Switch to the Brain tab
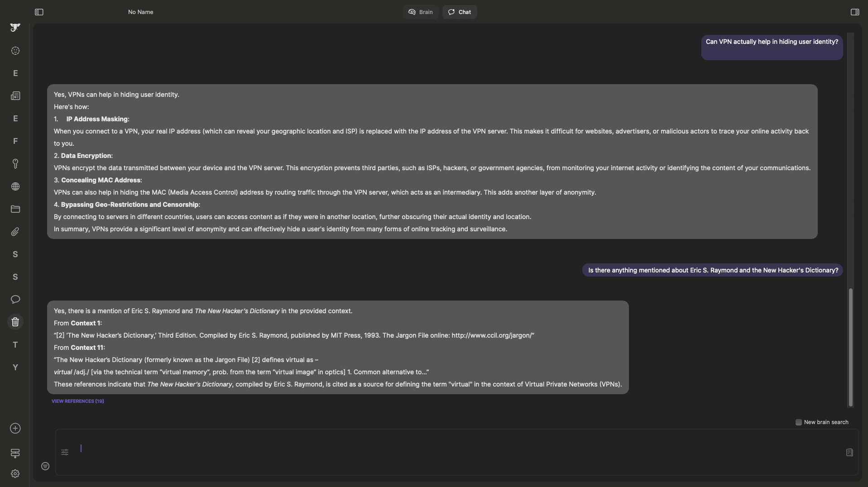This screenshot has height=487, width=868. pyautogui.click(x=421, y=12)
